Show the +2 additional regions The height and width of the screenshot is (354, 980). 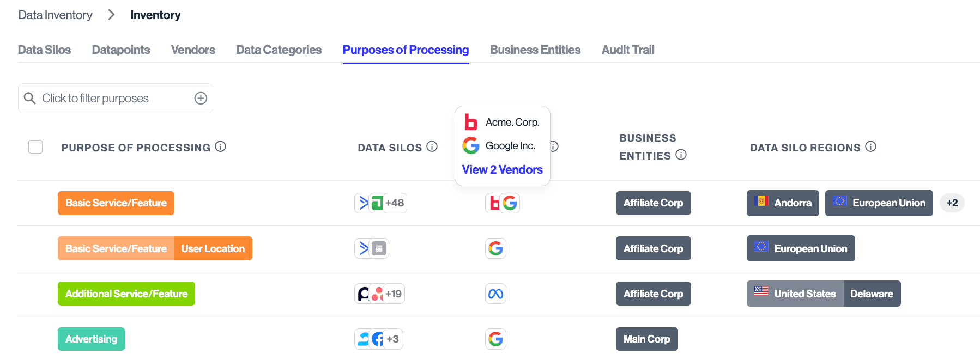952,203
